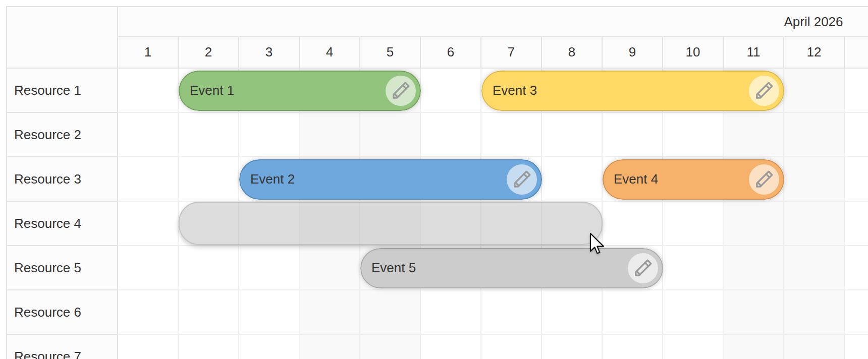Open the pencil editor for Event 3
Image resolution: width=868 pixels, height=359 pixels.
pyautogui.click(x=764, y=91)
